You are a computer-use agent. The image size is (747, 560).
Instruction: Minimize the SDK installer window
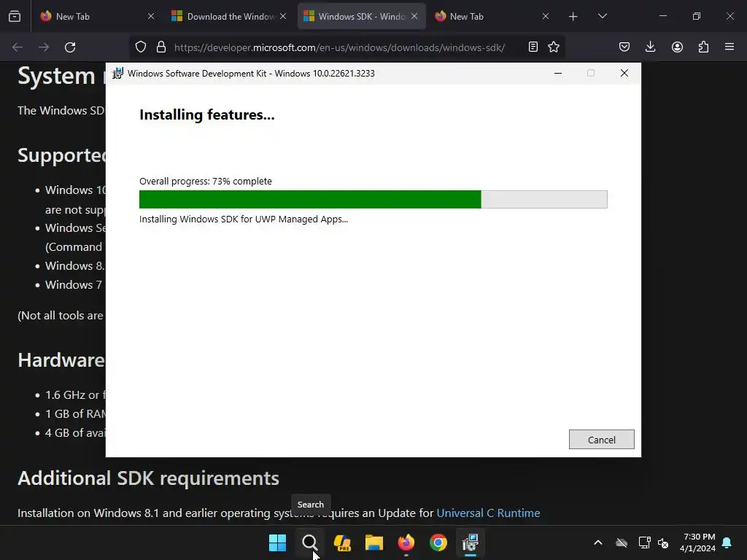558,74
